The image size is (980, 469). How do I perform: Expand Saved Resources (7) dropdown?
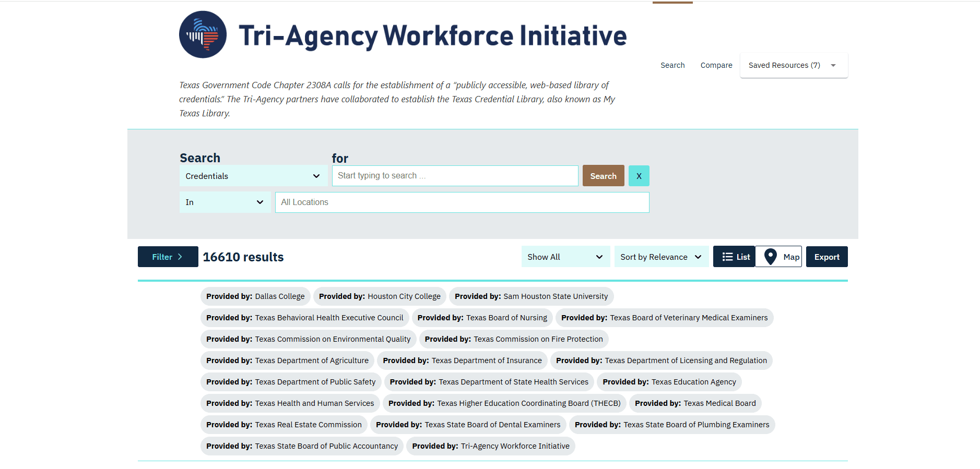click(x=793, y=65)
